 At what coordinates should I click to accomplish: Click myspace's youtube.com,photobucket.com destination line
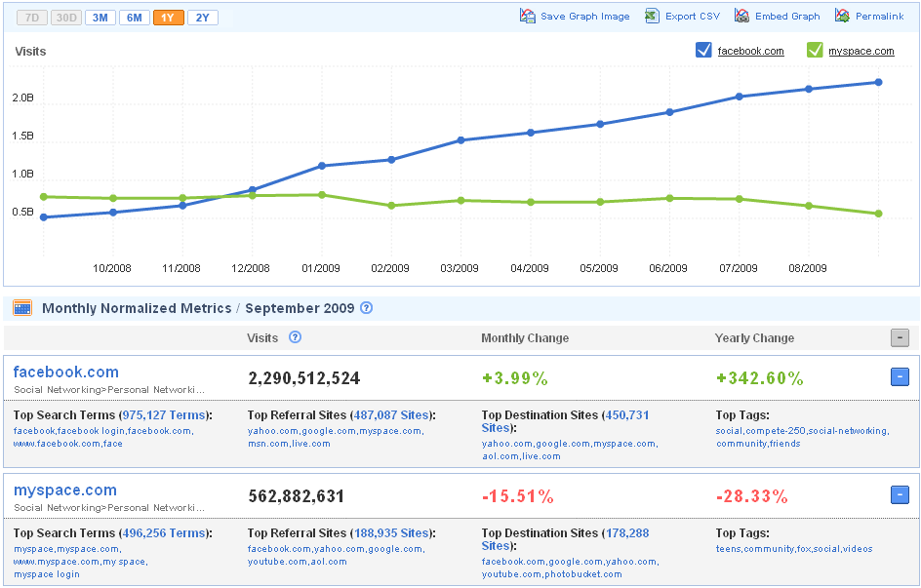pyautogui.click(x=552, y=574)
